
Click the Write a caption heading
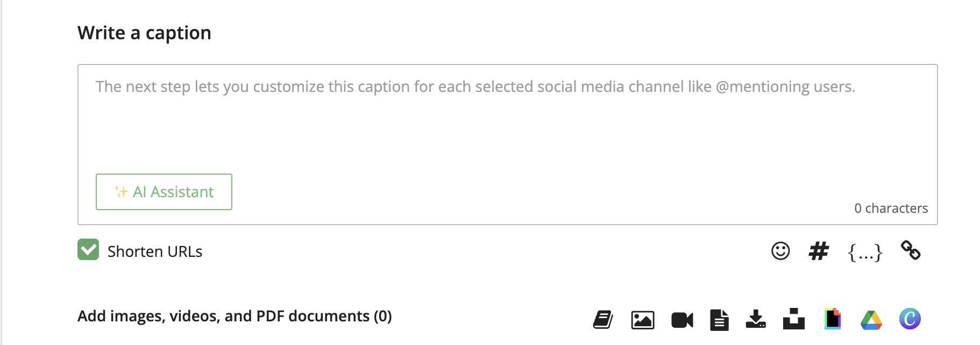pyautogui.click(x=144, y=33)
